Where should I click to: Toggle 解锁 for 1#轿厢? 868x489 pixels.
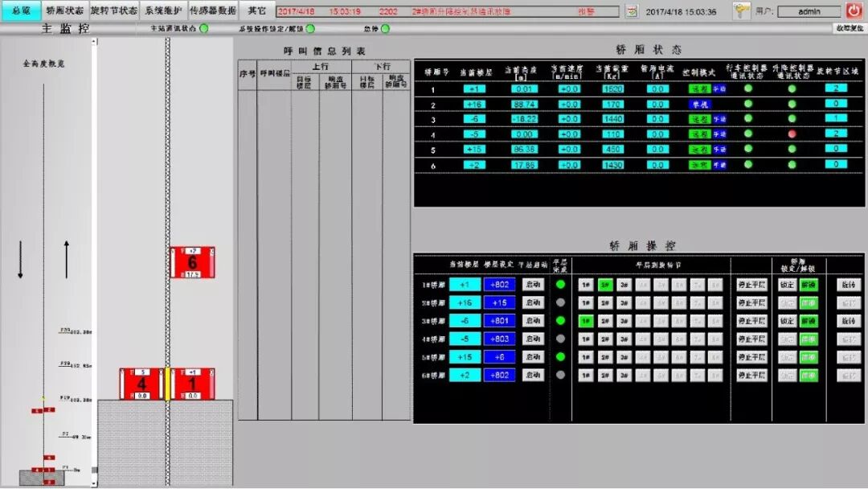point(808,284)
